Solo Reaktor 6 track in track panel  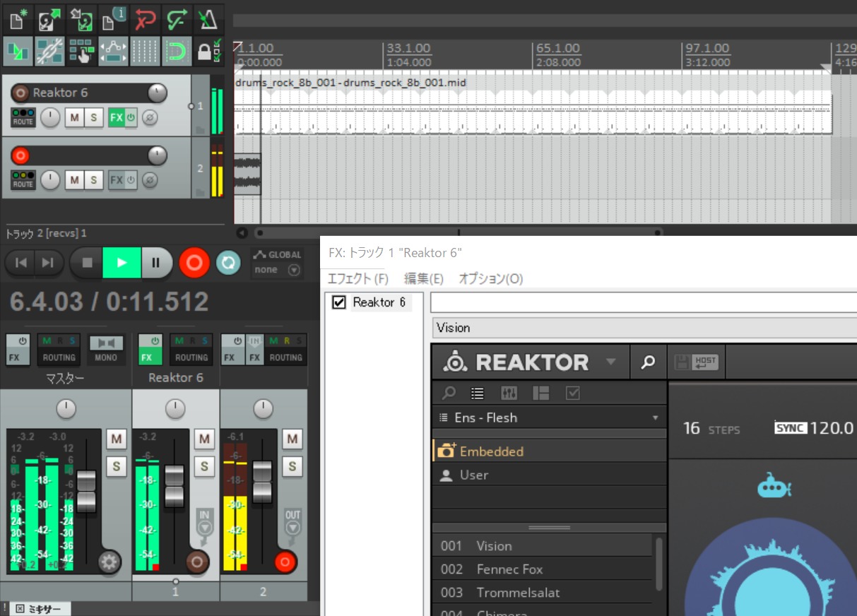point(93,118)
